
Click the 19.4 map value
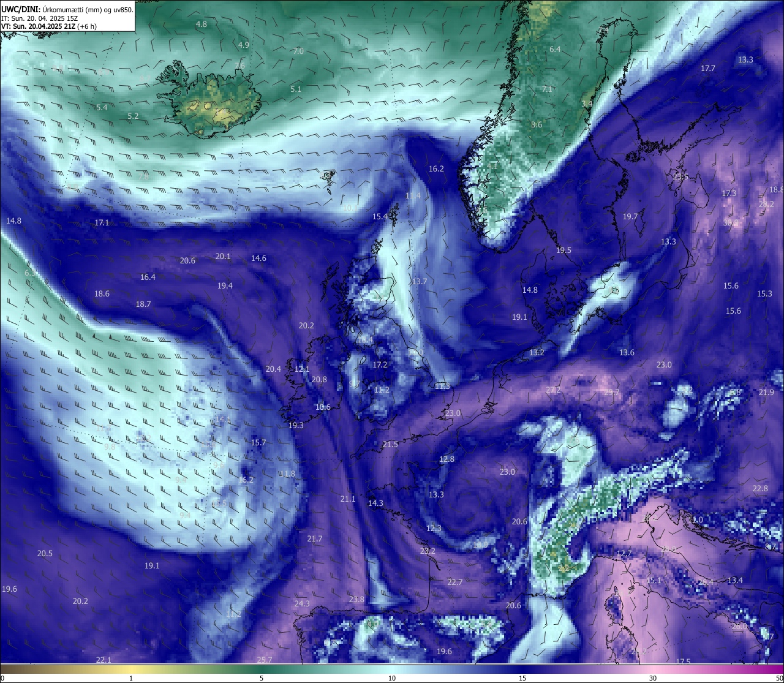tap(225, 285)
